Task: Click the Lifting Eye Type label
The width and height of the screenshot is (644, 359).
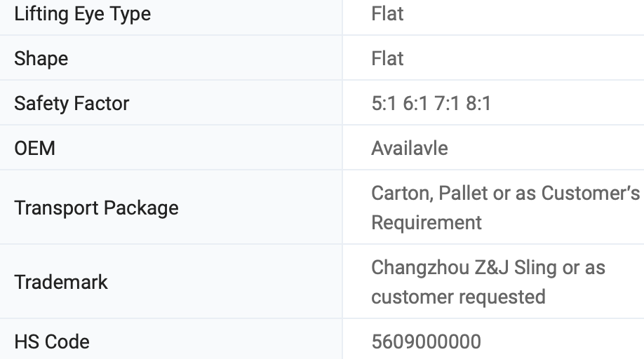Action: pos(83,14)
